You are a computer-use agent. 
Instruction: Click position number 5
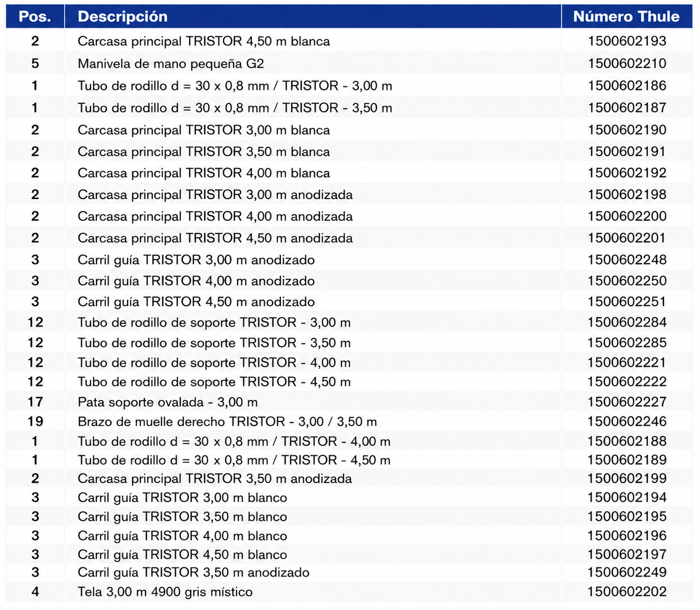35,64
